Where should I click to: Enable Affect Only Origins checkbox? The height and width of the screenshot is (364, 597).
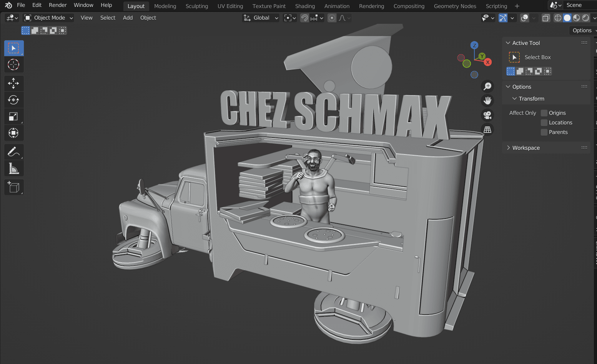544,113
